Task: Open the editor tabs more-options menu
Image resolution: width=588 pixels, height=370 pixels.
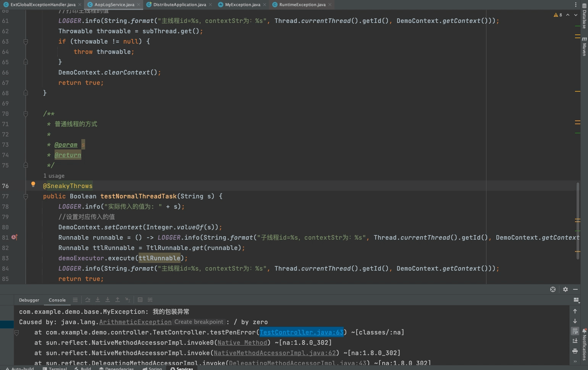Action: pyautogui.click(x=576, y=5)
